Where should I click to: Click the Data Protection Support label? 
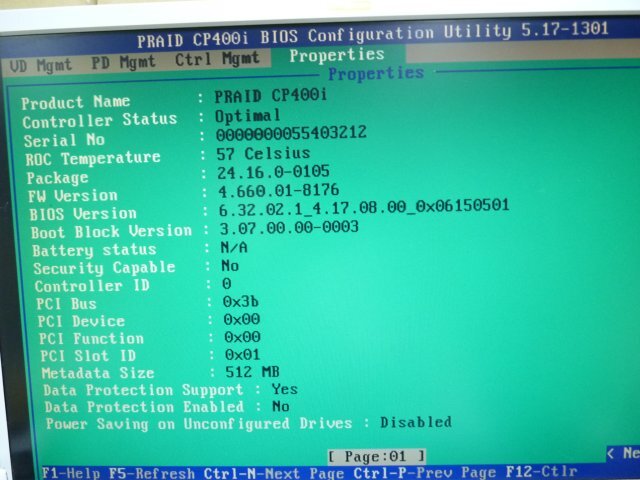[x=143, y=390]
